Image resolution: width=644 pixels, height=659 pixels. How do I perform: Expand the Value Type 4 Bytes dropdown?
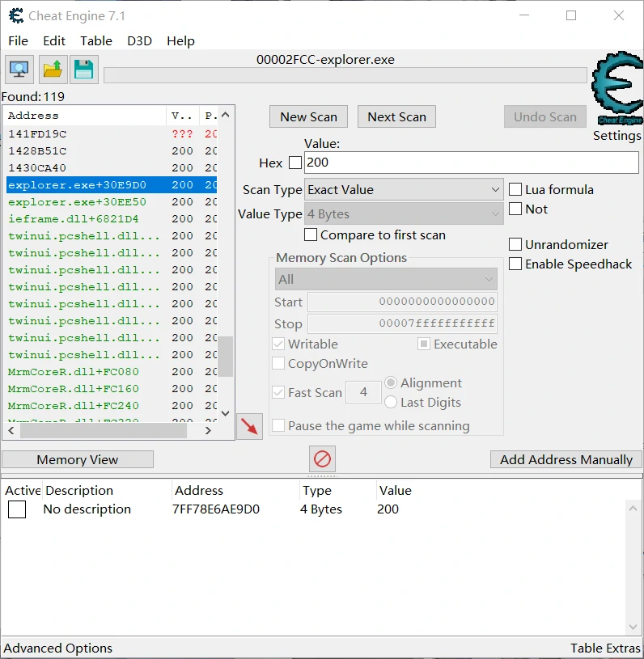click(405, 215)
